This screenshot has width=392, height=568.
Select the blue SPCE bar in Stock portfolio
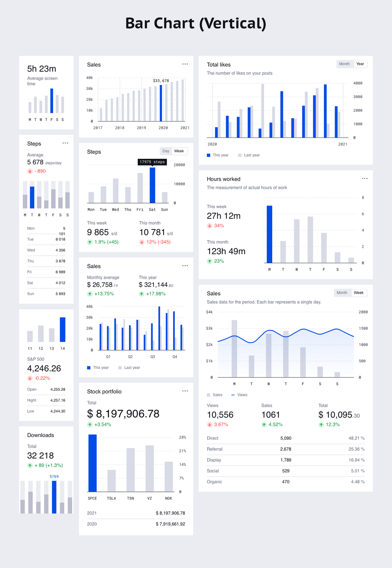tap(92, 463)
